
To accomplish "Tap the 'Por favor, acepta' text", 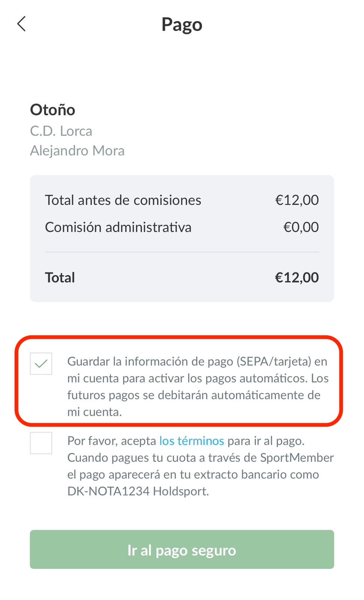I will tap(112, 441).
